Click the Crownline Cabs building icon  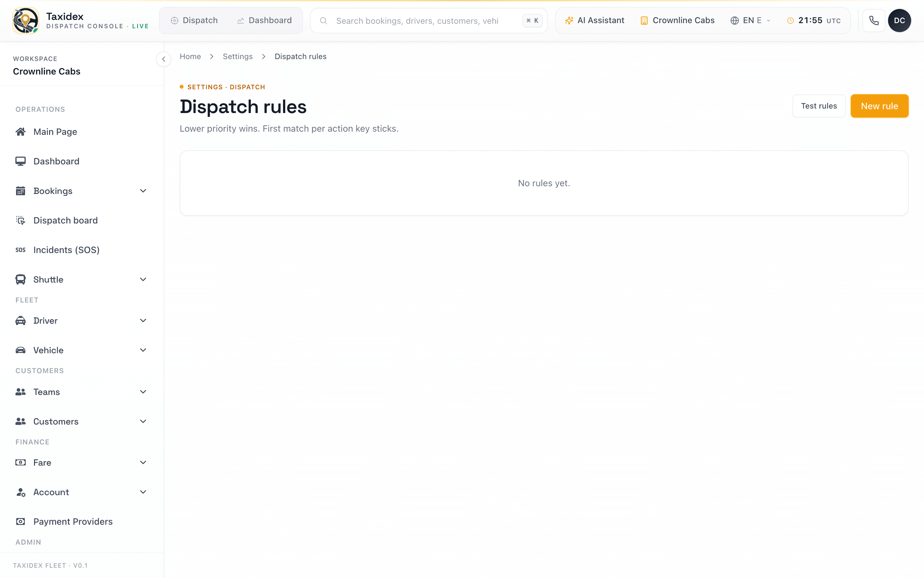click(644, 21)
